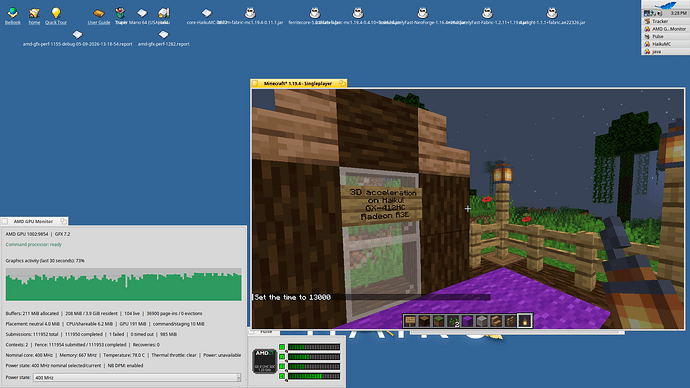Viewport: 690px width, 388px height.
Task: Open the Power state 400 MHz dropdown
Action: pyautogui.click(x=137, y=377)
